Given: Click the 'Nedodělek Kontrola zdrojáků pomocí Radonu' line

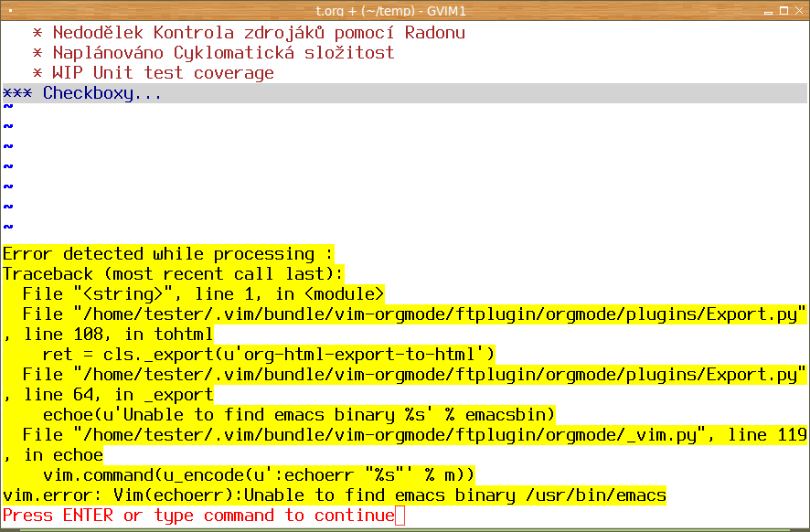Looking at the screenshot, I should click(x=249, y=33).
